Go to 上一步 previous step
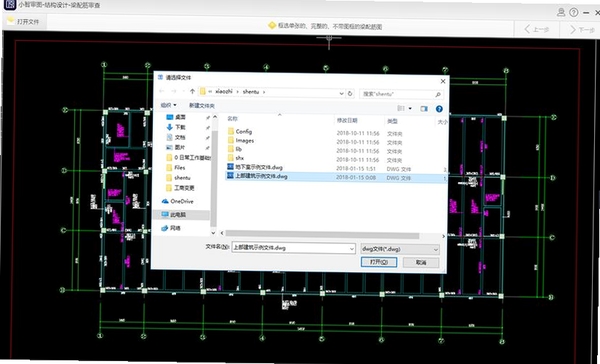600x364 pixels. (x=537, y=29)
